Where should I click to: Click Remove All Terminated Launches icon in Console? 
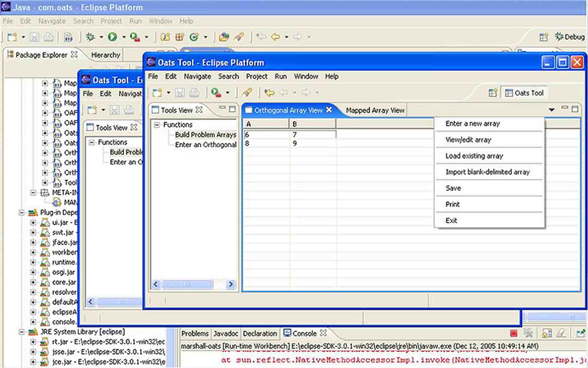(528, 333)
